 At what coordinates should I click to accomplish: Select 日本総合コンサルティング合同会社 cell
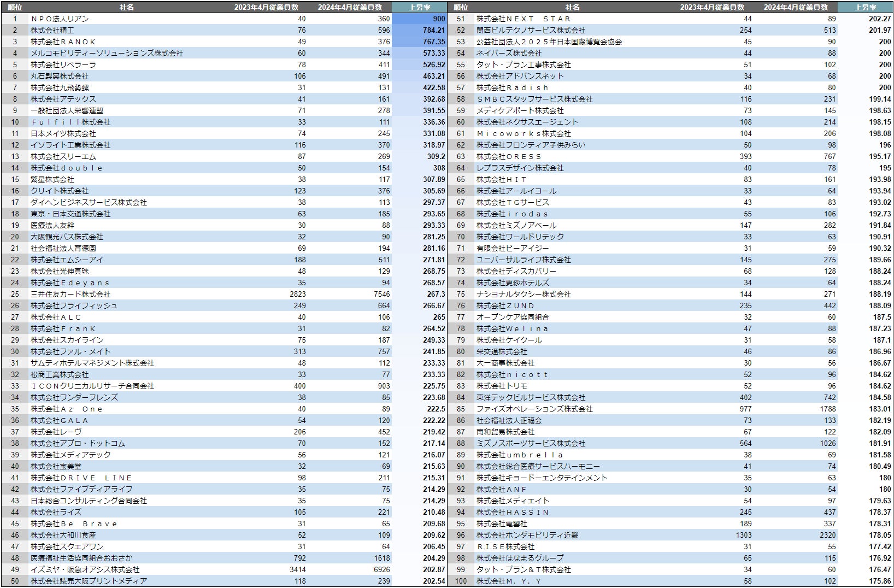coord(89,501)
